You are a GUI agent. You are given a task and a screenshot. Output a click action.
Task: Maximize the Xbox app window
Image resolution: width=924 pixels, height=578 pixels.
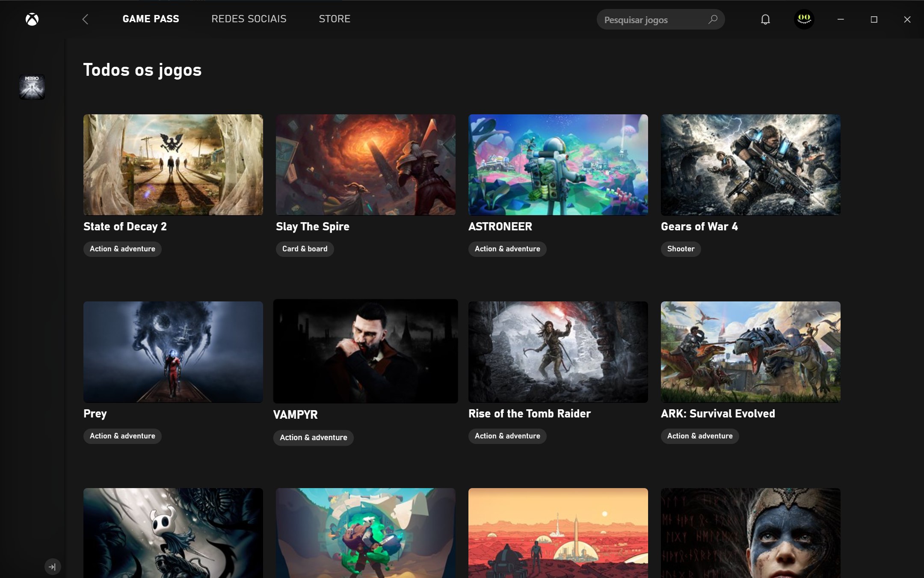874,19
